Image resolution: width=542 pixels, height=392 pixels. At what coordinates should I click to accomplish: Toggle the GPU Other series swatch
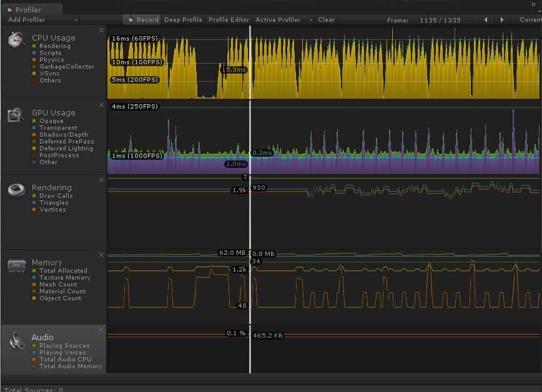click(x=34, y=162)
